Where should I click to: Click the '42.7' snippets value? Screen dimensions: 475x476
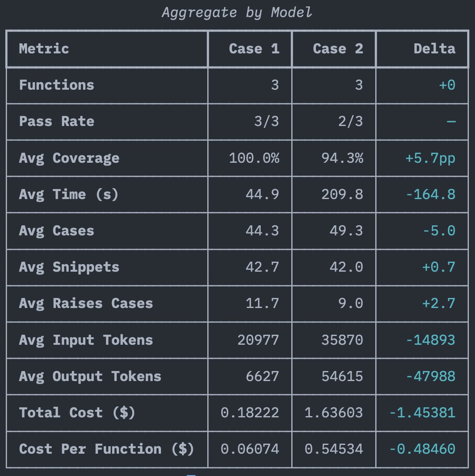(x=262, y=267)
